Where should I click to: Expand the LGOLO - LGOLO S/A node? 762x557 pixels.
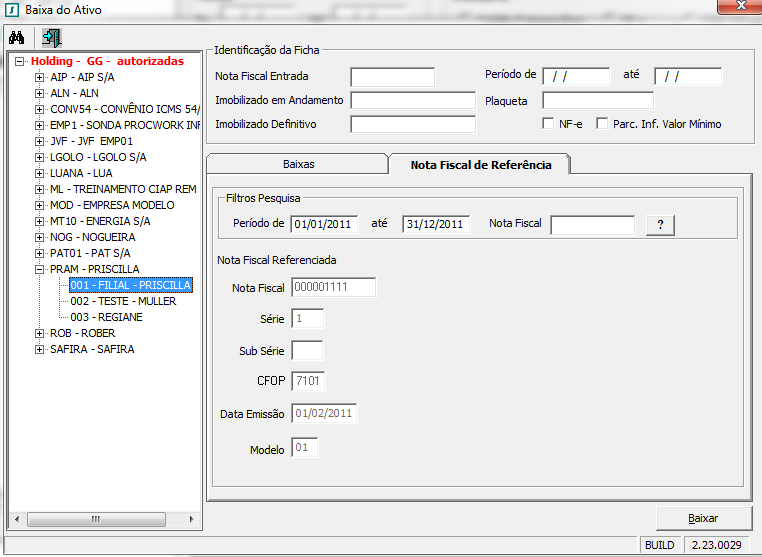[39, 157]
